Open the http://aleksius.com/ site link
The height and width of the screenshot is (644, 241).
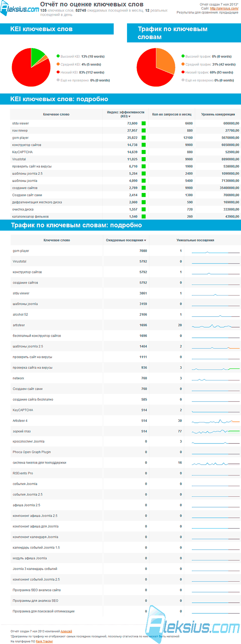click(x=224, y=9)
